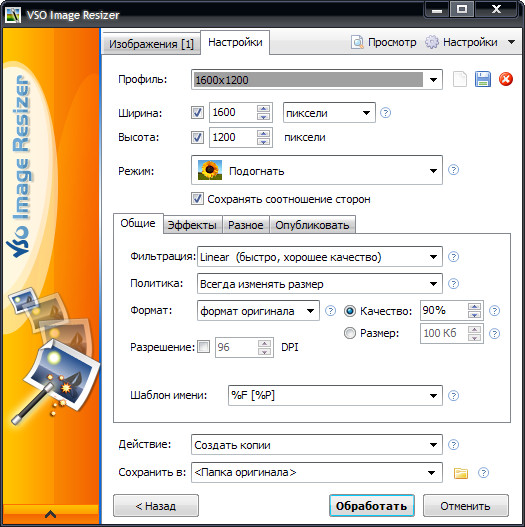Open help for Шаблон имени field
The height and width of the screenshot is (527, 525).
tap(453, 396)
